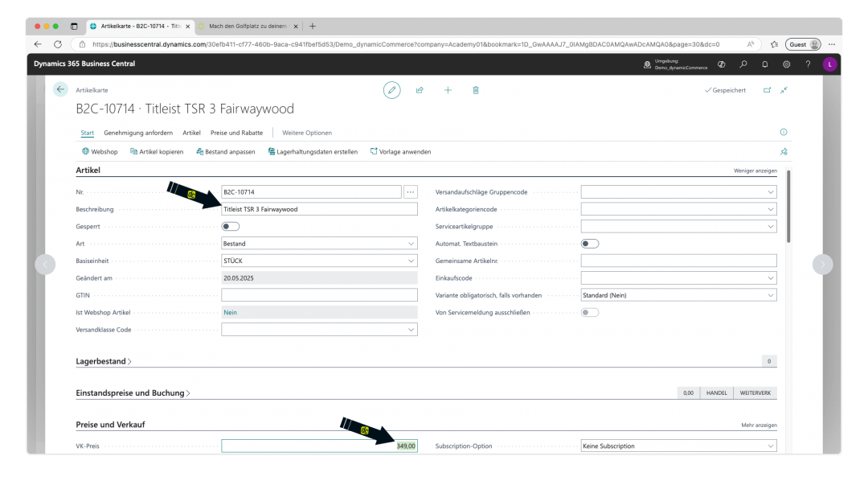This screenshot has height=489, width=868.
Task: Click the Beschreibung input field
Action: 319,209
